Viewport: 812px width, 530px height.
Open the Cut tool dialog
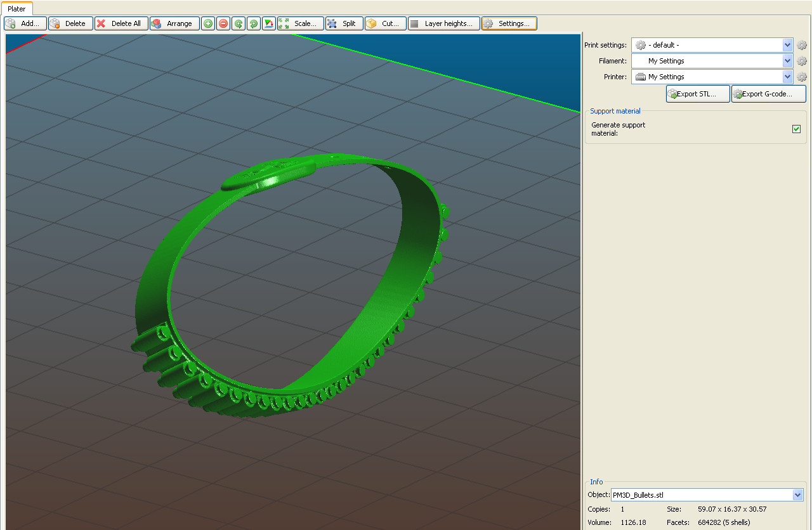pyautogui.click(x=385, y=23)
